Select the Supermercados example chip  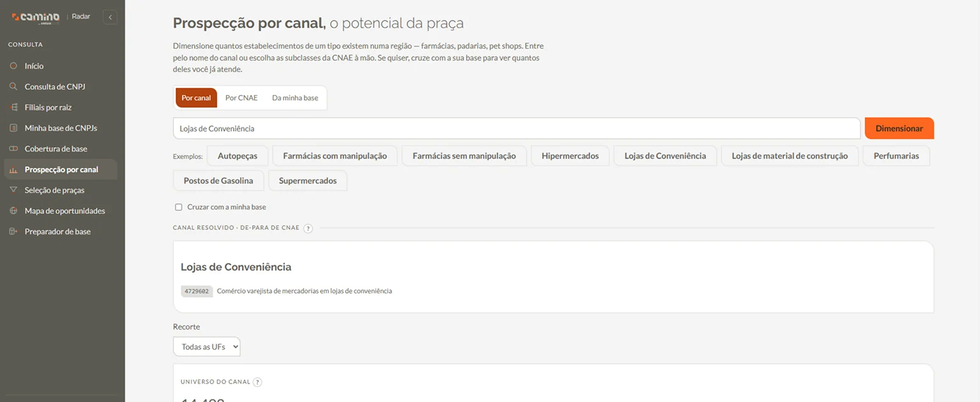[x=308, y=180]
